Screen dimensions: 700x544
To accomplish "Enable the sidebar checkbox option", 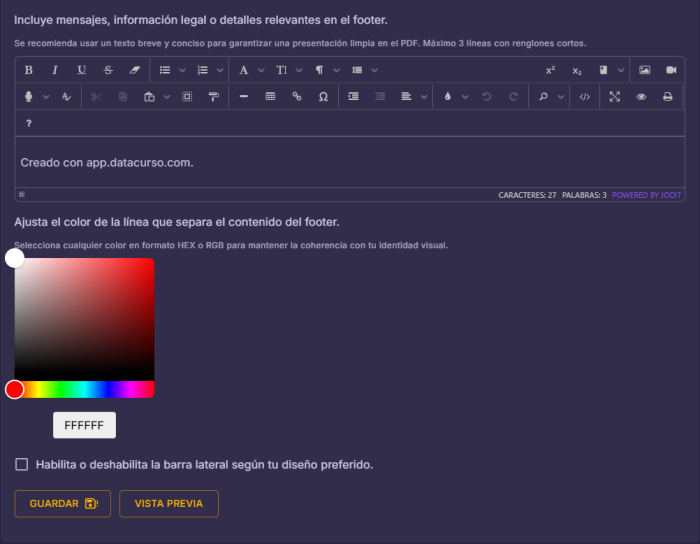I will tap(22, 464).
